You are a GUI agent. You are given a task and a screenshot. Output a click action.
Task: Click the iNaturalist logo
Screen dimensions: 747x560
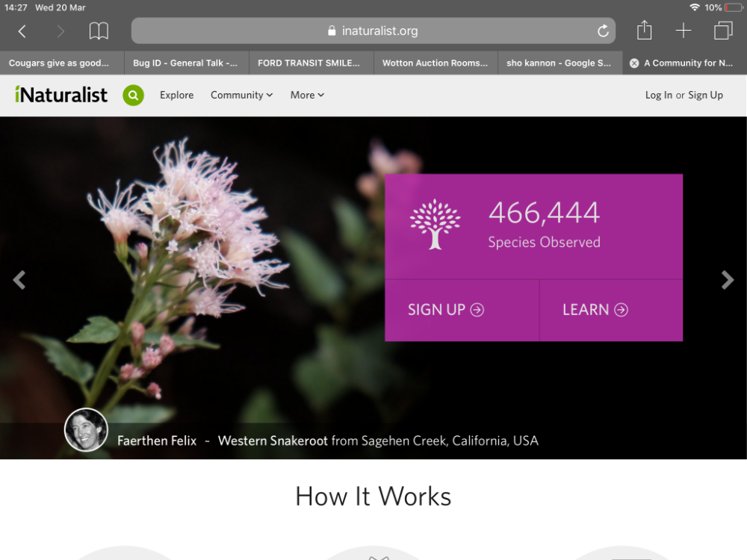click(61, 95)
